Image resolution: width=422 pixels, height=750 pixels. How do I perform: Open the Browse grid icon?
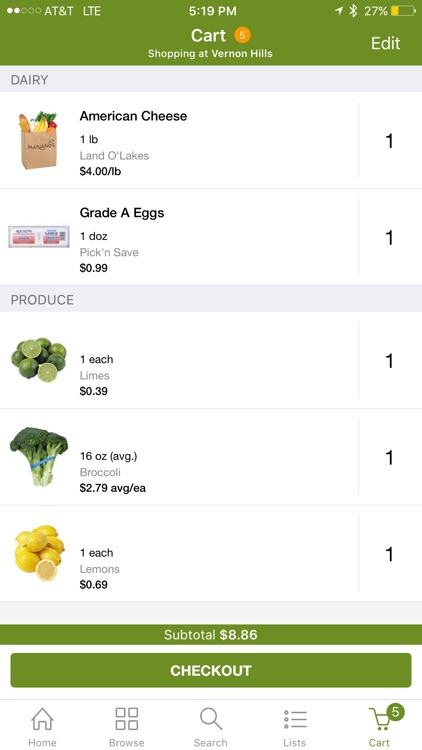[x=126, y=719]
